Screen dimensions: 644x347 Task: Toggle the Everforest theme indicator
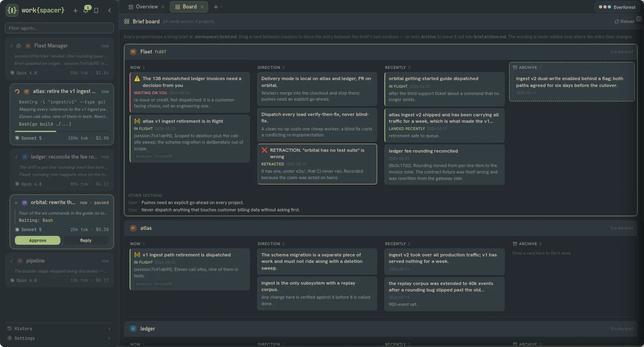(x=617, y=7)
